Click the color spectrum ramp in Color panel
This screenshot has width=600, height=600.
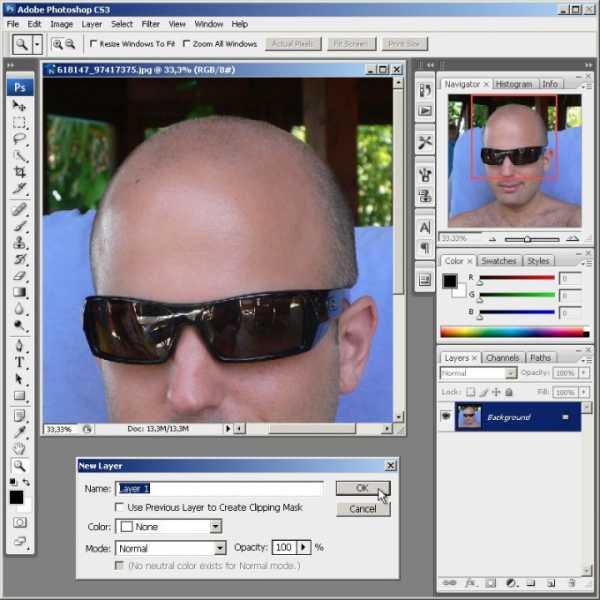514,332
